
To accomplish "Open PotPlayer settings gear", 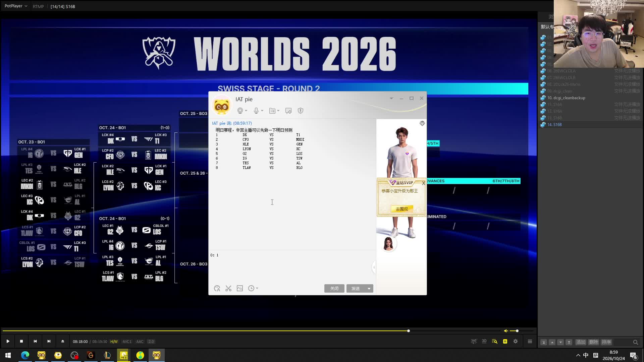I will (516, 341).
